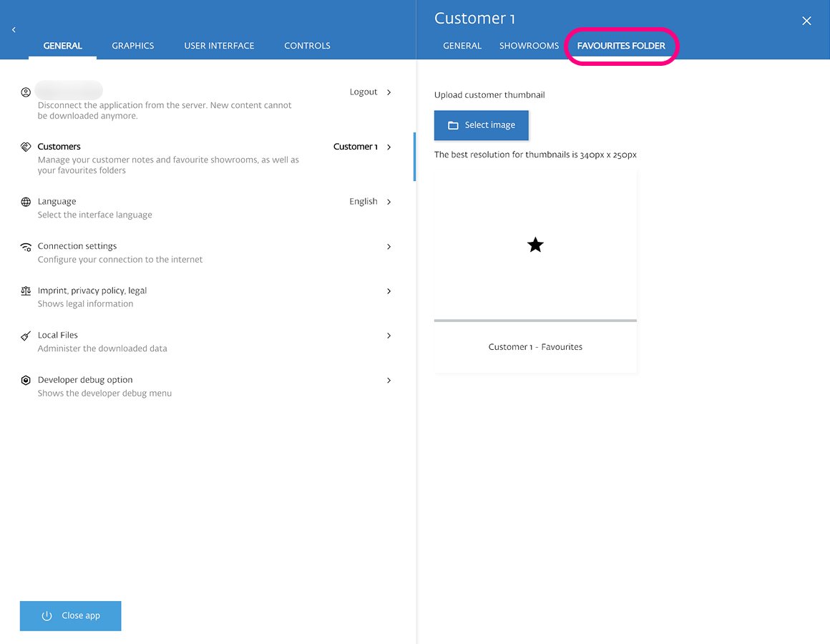
Task: Close the Customer 1 panel
Action: [806, 21]
